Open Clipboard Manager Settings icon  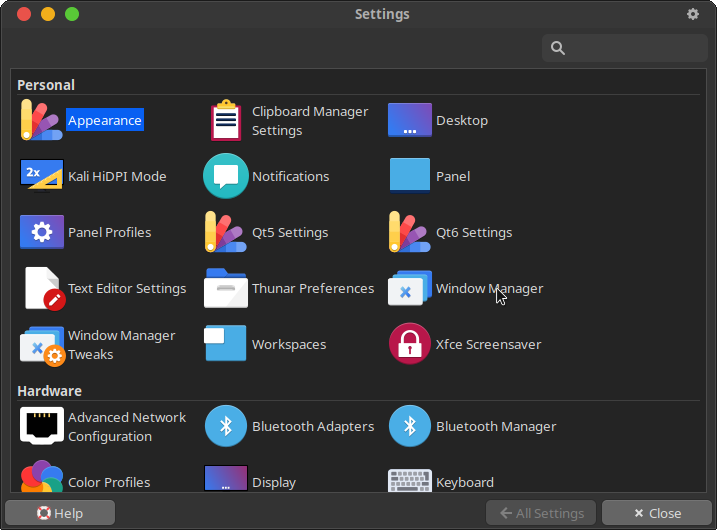226,121
